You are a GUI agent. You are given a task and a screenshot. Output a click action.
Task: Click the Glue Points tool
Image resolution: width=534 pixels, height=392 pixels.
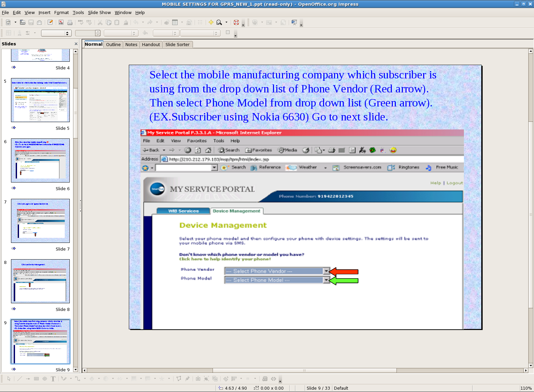pos(187,379)
